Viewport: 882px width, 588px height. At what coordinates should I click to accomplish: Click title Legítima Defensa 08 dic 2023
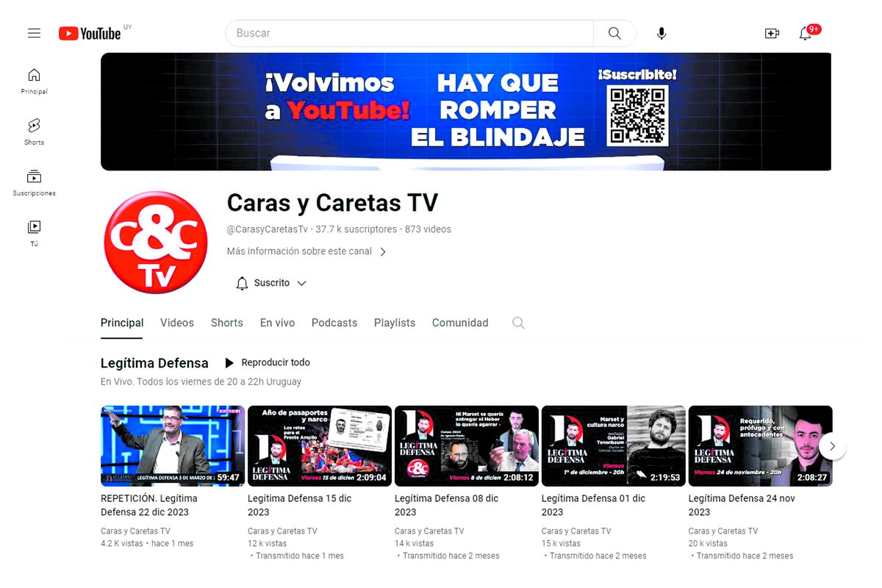pos(446,505)
